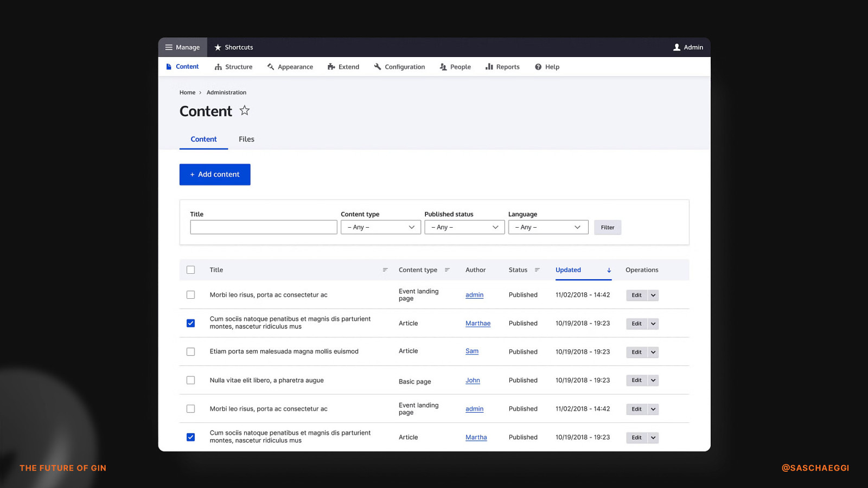Uncheck the Cum sociis row by Martha

[190, 437]
